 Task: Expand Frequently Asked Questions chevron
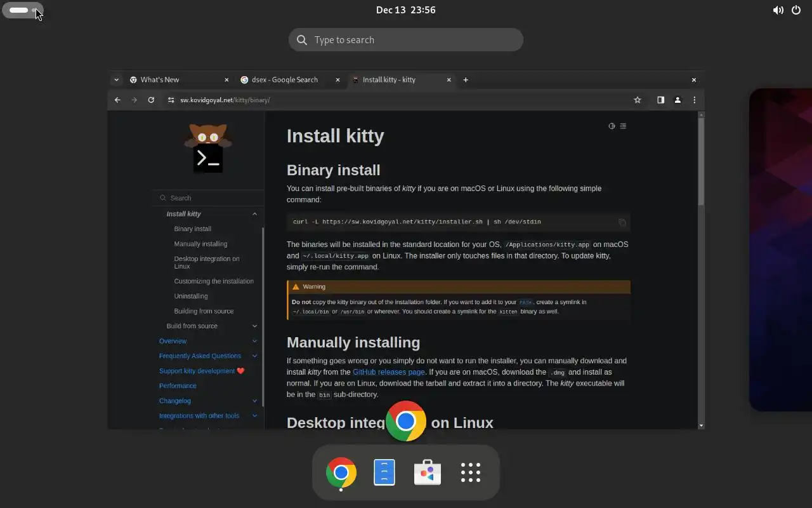click(x=254, y=356)
